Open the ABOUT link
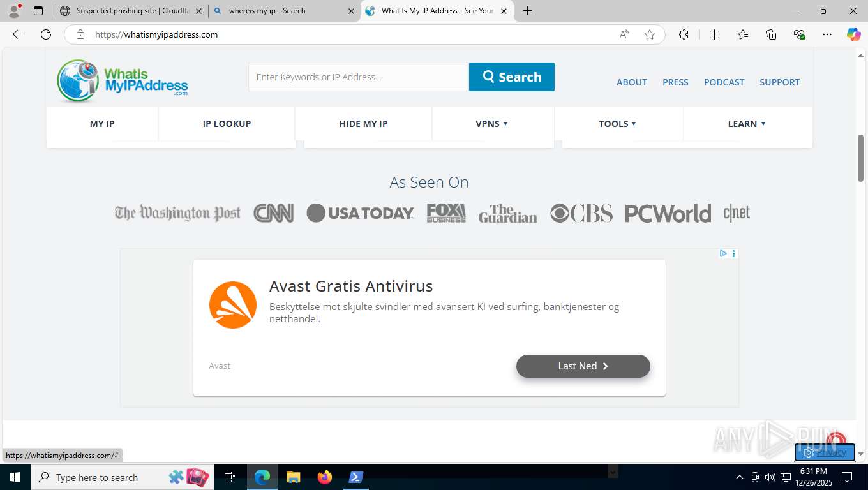 632,82
